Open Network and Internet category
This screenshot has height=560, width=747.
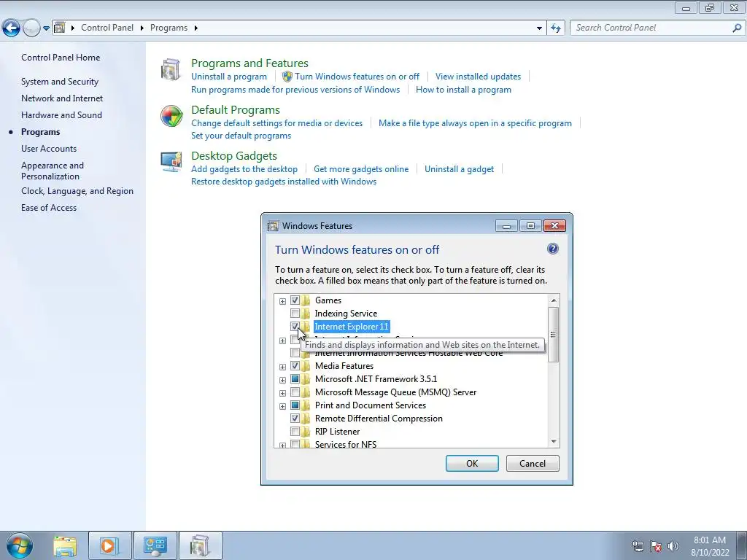coord(62,98)
